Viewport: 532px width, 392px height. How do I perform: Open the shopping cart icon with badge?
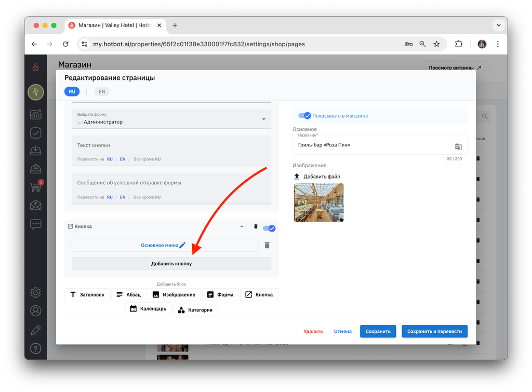[x=36, y=186]
